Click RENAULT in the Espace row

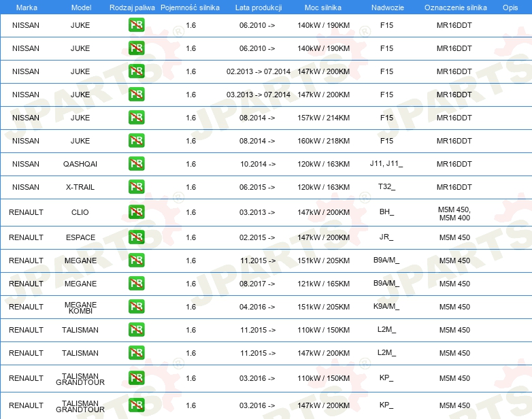[26, 237]
